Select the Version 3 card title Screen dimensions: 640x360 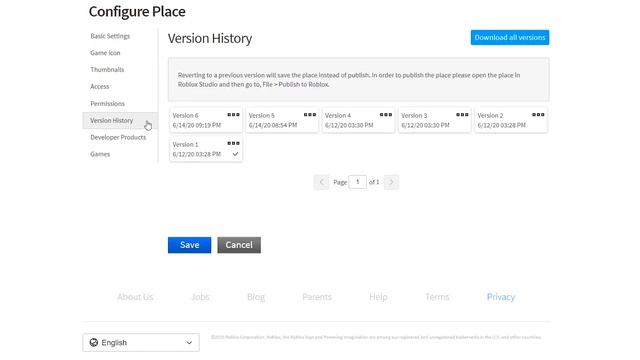pos(414,116)
